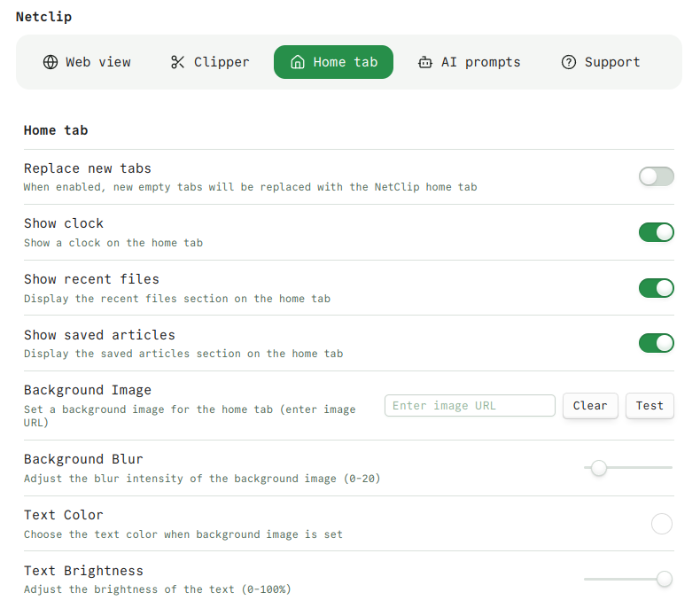The image size is (700, 616).
Task: Open the Text Color picker swatch
Action: [661, 524]
